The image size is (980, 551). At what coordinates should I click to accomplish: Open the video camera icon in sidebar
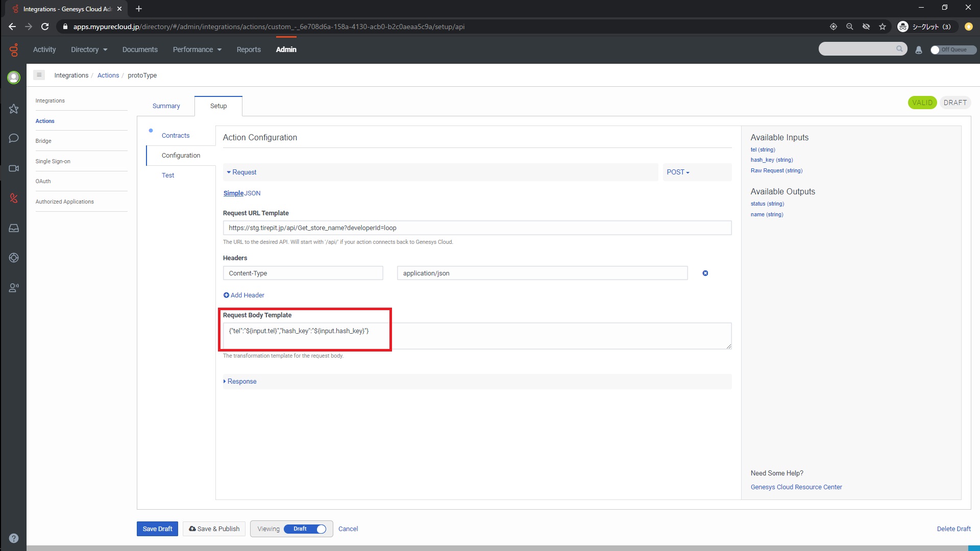pyautogui.click(x=14, y=168)
